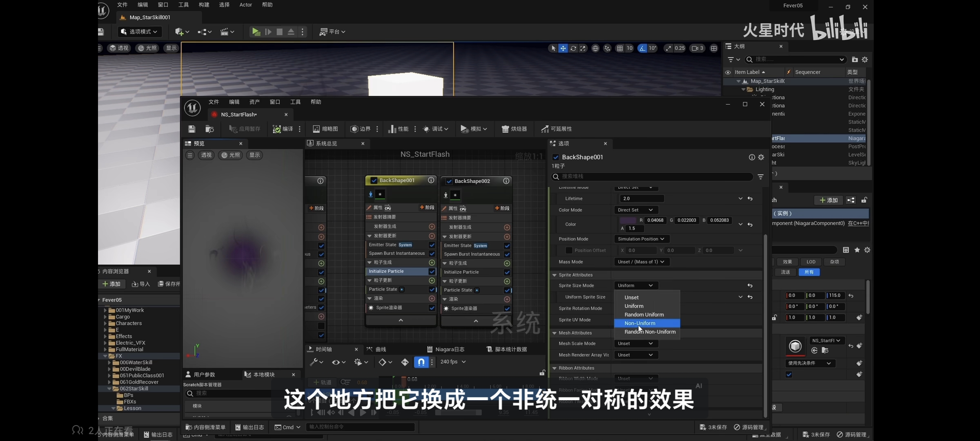Click the 搜索堆栈 search field
The height and width of the screenshot is (441, 980).
(x=653, y=176)
